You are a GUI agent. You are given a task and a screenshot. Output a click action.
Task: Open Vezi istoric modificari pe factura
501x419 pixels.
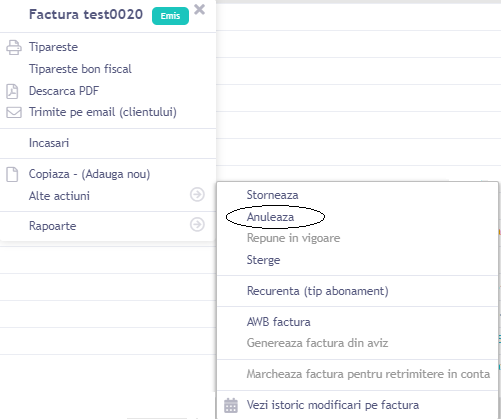click(x=333, y=405)
